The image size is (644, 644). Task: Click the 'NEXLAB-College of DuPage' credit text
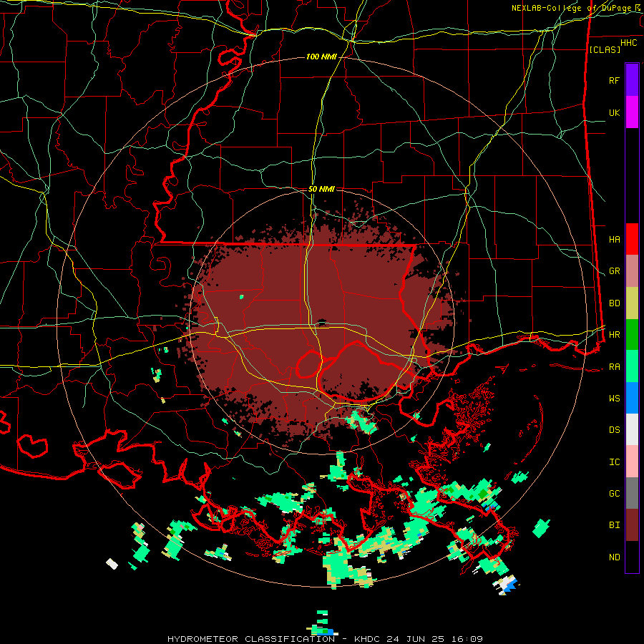pos(572,8)
